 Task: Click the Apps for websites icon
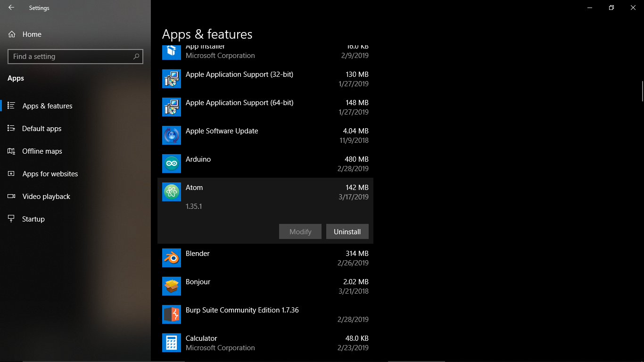pyautogui.click(x=11, y=173)
